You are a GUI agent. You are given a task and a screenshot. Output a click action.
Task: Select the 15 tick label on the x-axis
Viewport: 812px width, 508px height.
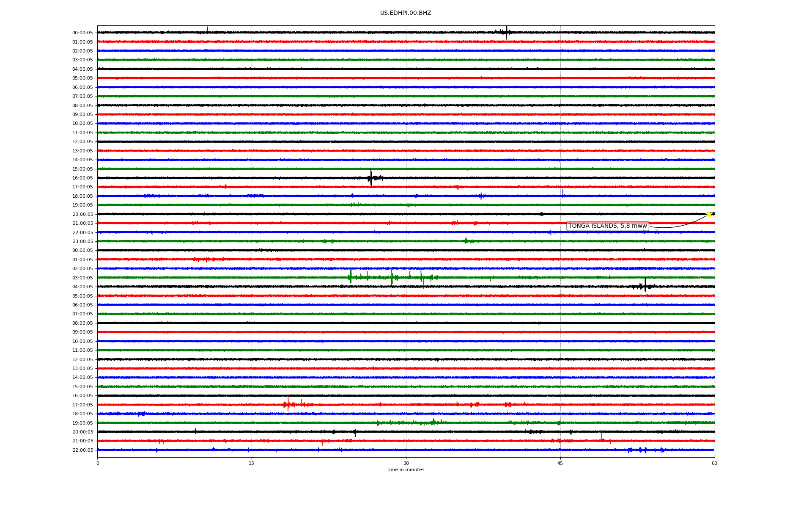(252, 463)
